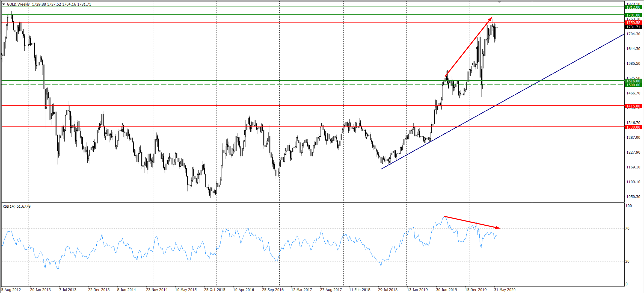Click the red 1330.00 price label
The height and width of the screenshot is (293, 644).
pyautogui.click(x=633, y=127)
